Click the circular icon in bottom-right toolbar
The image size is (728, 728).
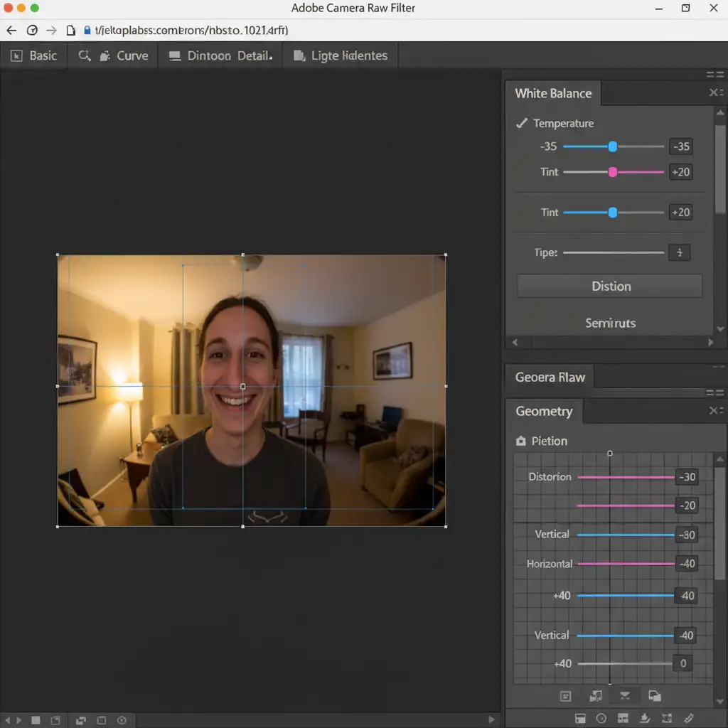pyautogui.click(x=601, y=719)
